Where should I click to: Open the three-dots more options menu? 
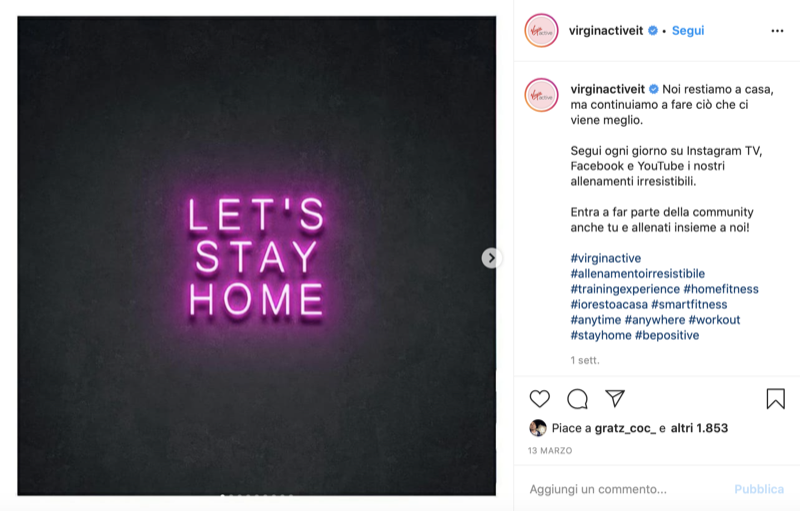[777, 31]
